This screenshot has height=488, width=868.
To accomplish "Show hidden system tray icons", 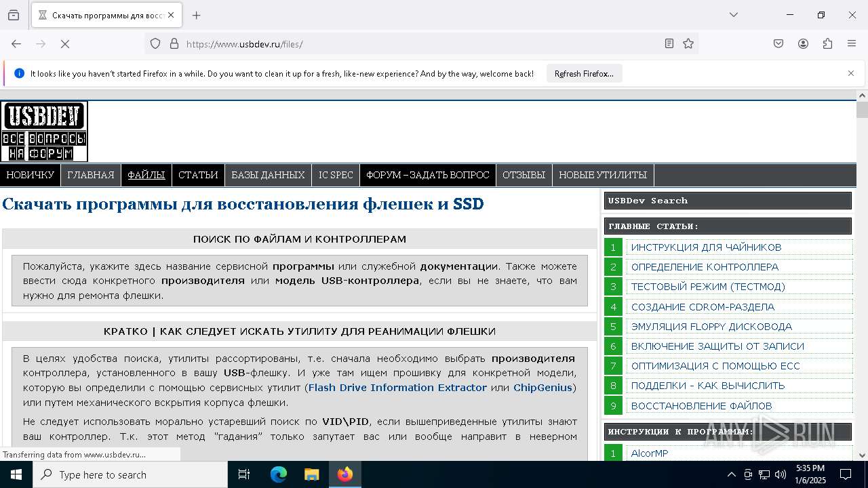I will (x=731, y=474).
